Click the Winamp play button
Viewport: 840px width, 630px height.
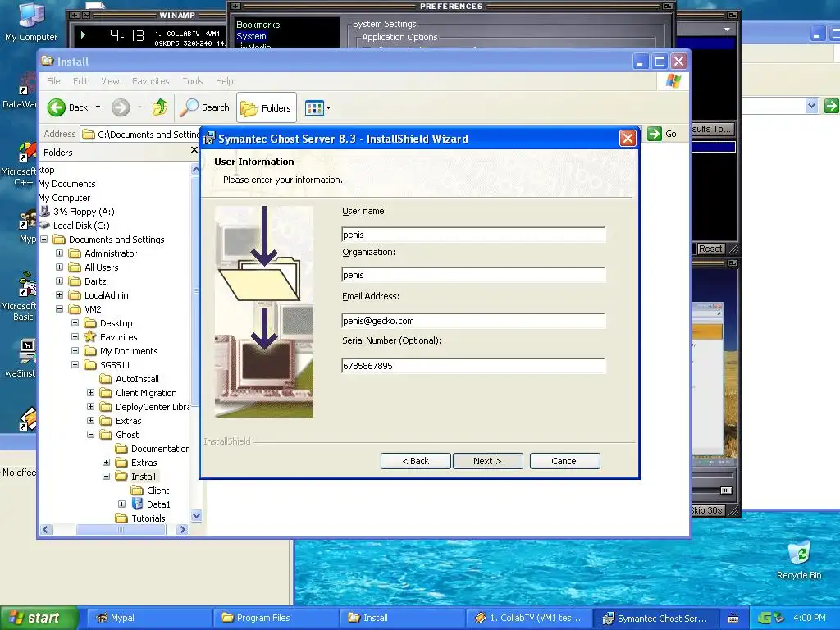click(x=83, y=35)
